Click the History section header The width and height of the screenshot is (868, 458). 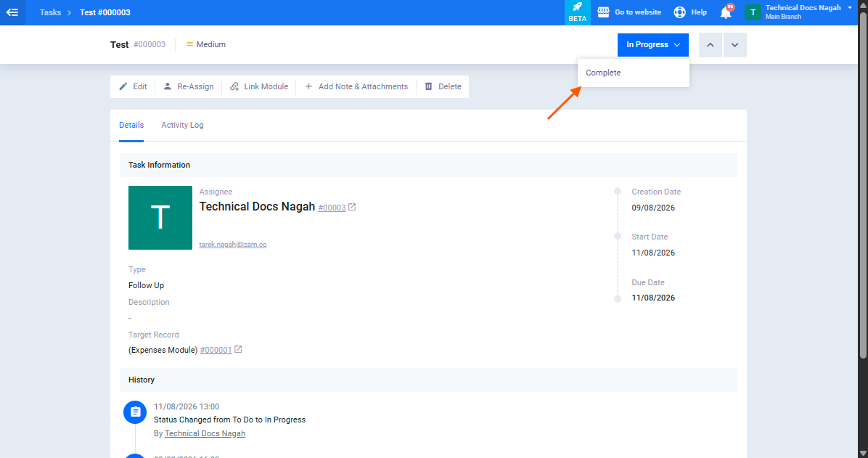428,380
